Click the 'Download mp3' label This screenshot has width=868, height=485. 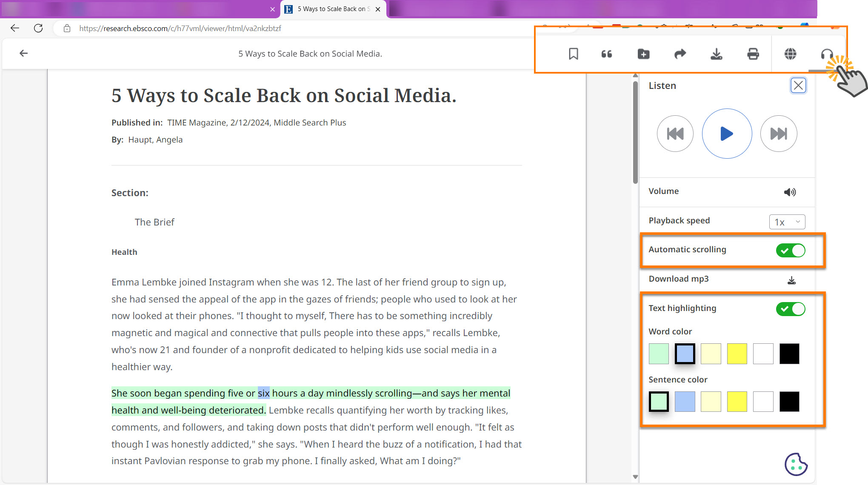[x=679, y=279]
